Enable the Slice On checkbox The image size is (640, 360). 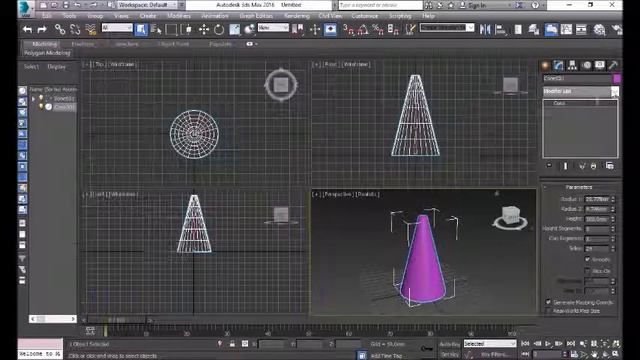coord(587,271)
